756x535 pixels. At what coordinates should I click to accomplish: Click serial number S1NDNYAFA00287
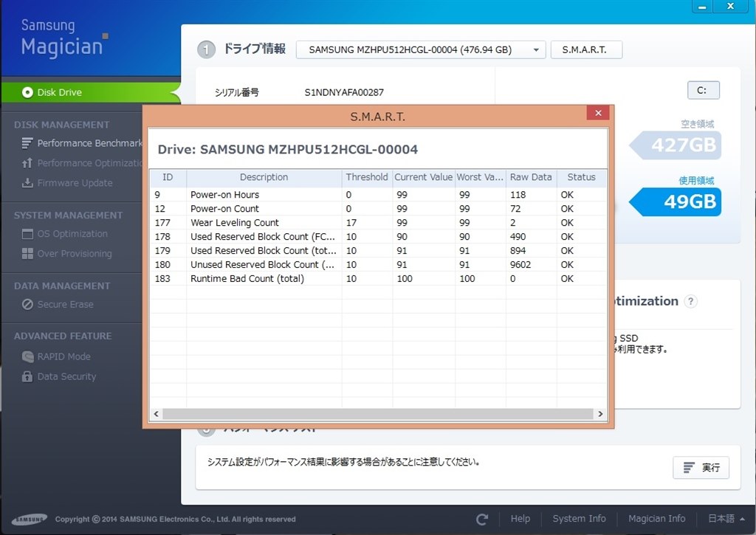(344, 92)
